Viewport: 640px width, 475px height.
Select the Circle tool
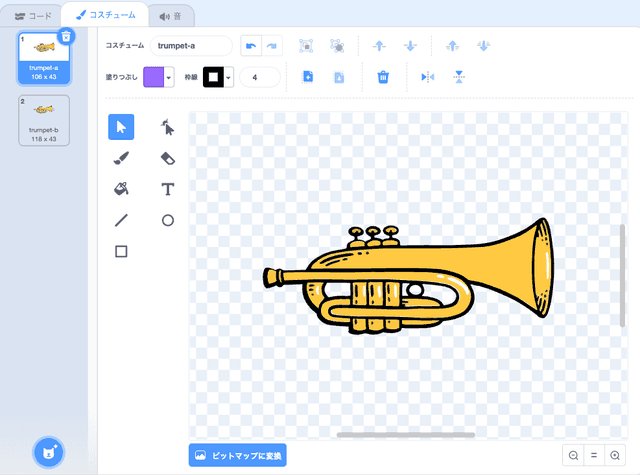coord(168,220)
